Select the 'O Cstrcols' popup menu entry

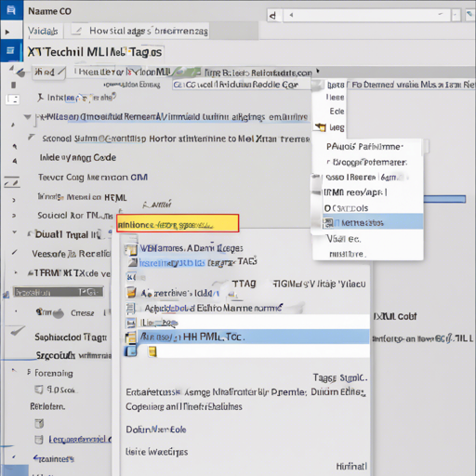click(x=346, y=208)
